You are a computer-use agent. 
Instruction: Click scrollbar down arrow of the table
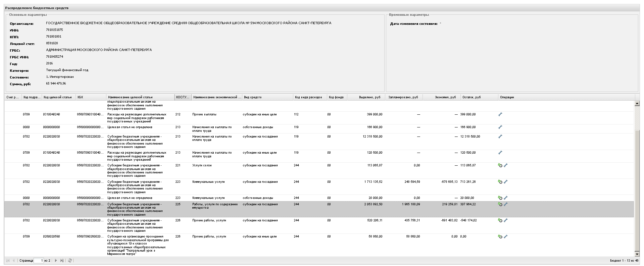click(637, 254)
